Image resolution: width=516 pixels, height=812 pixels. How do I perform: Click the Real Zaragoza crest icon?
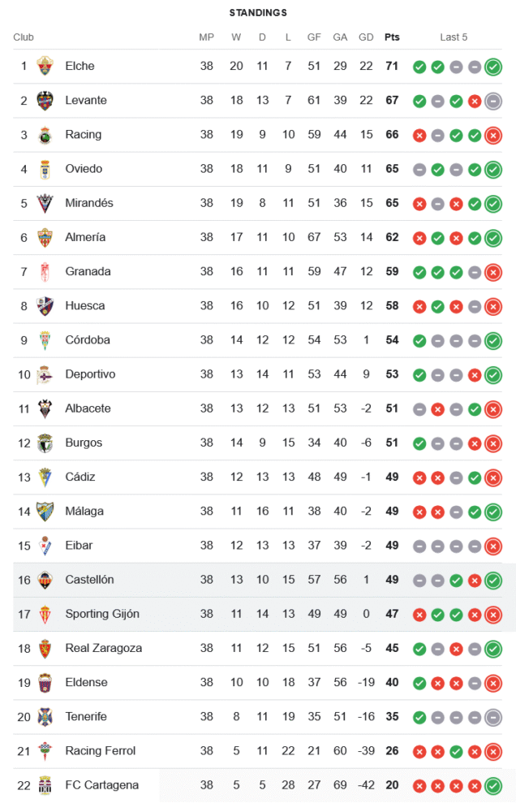[x=45, y=648]
